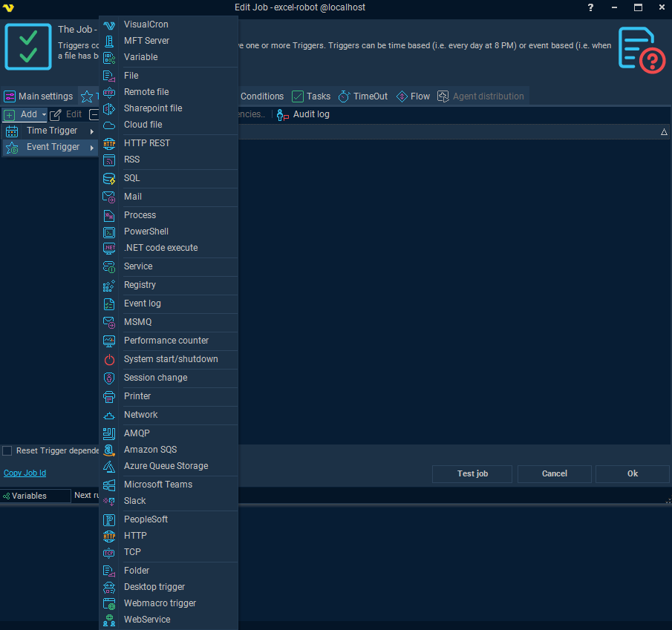
Task: Click the Variable trigger icon
Action: point(109,57)
